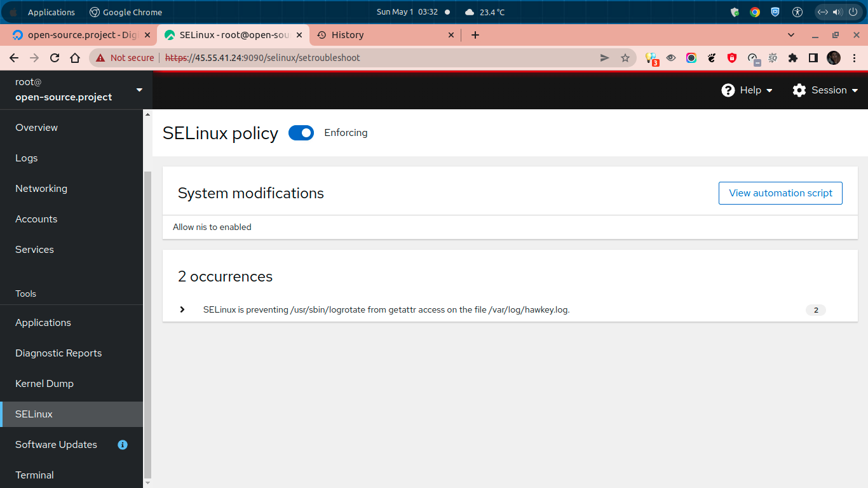This screenshot has height=488, width=868.
Task: Open the Overview page in sidebar
Action: click(x=71, y=128)
